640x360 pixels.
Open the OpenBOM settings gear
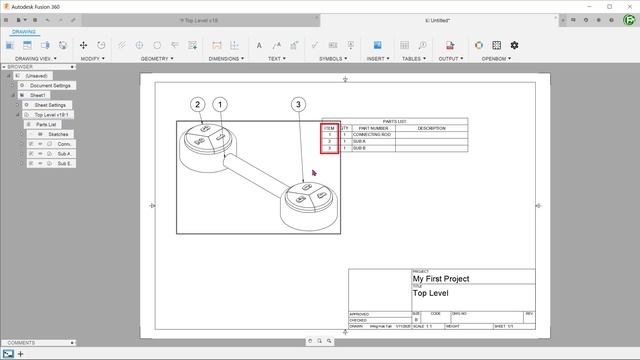pos(514,45)
